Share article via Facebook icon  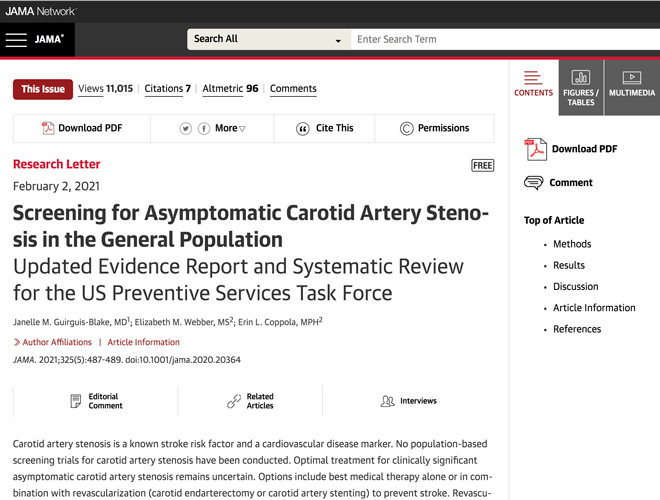[204, 128]
